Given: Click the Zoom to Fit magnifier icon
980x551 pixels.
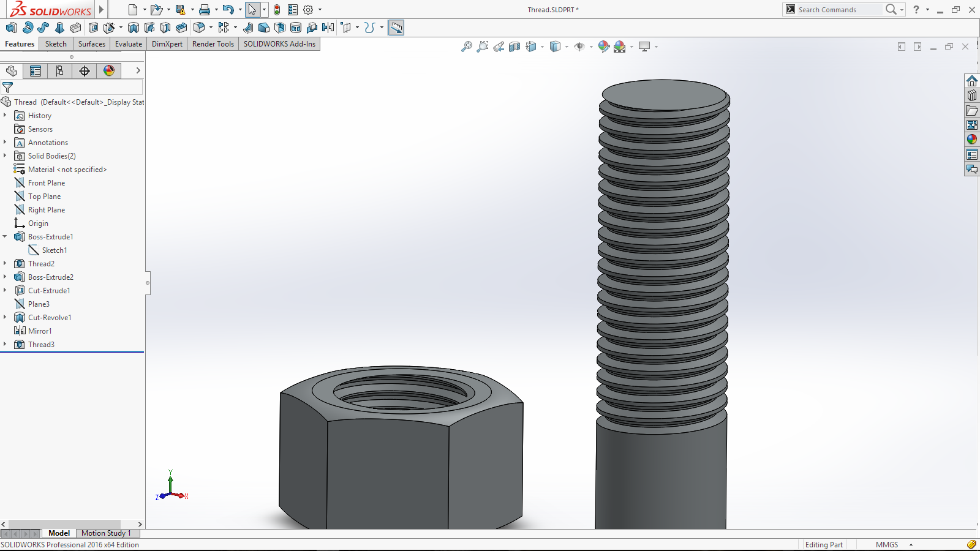Looking at the screenshot, I should pos(467,47).
